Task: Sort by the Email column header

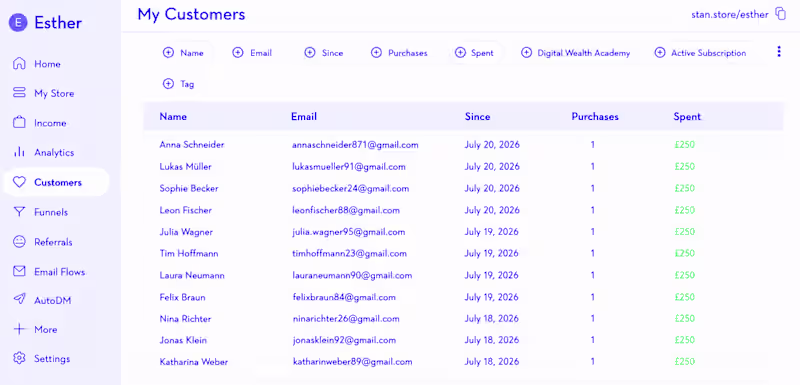Action: [304, 117]
